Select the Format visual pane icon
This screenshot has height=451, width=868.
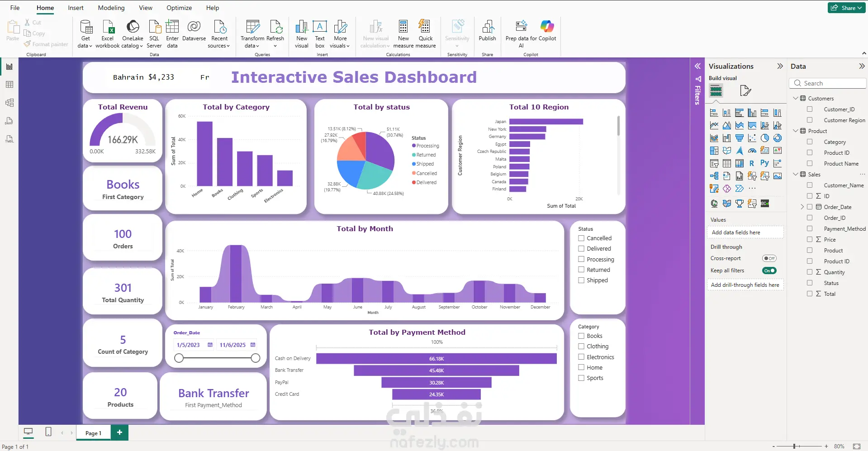[x=745, y=90]
